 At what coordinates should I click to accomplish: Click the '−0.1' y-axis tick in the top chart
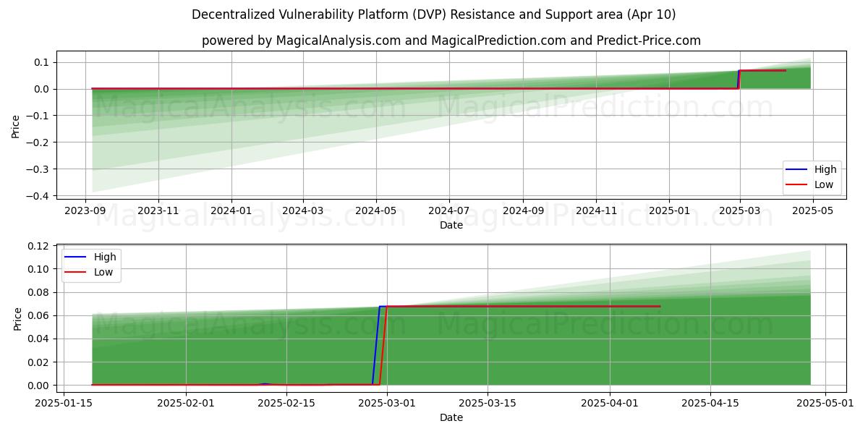click(39, 116)
